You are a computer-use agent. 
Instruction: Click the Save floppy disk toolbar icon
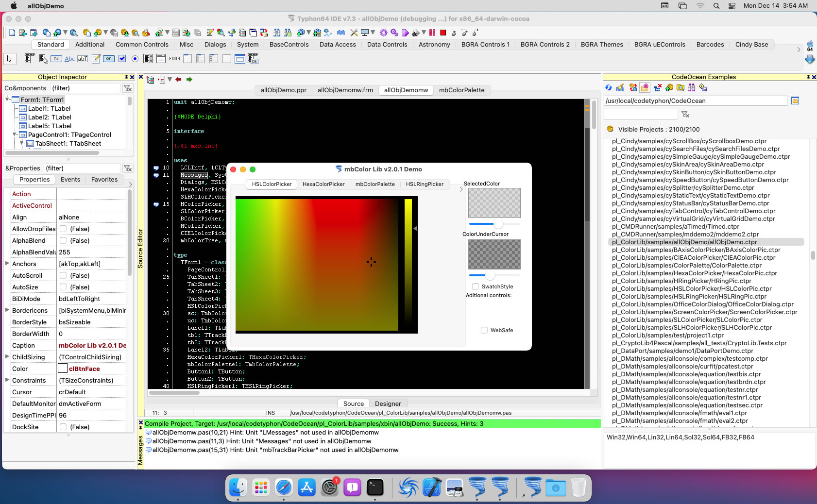176,33
